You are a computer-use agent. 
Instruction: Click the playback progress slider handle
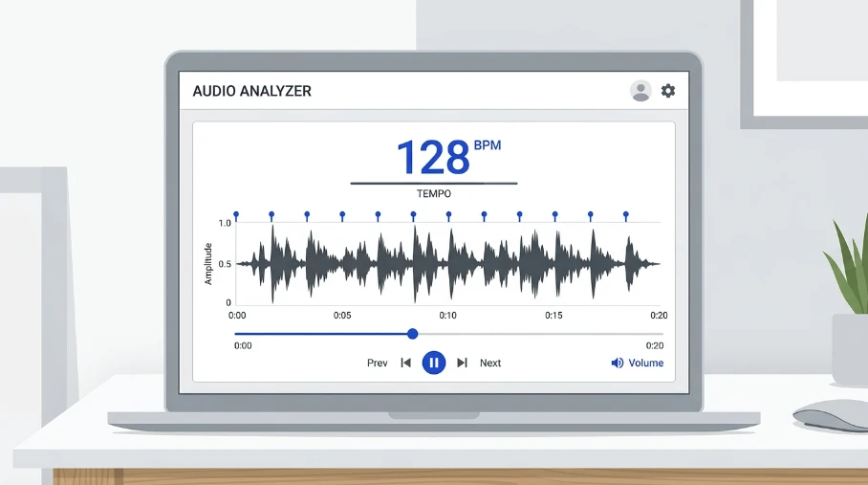(412, 334)
